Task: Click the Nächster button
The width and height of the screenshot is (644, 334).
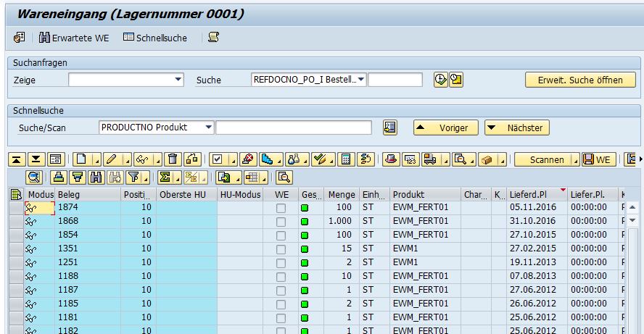Action: (x=518, y=128)
